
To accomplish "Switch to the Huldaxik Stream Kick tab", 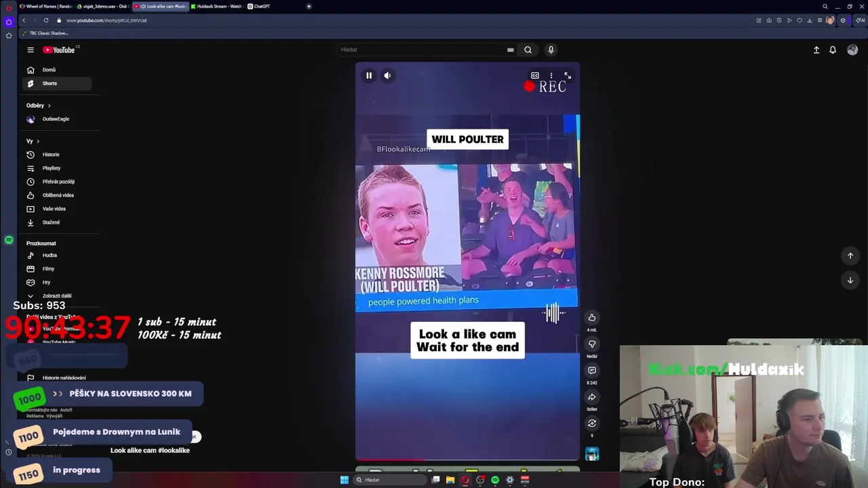I will (217, 6).
